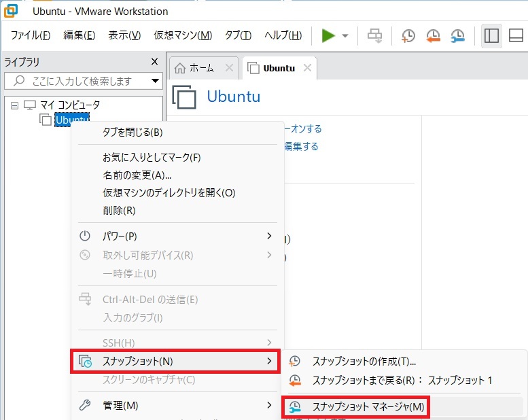Image resolution: width=528 pixels, height=420 pixels.
Task: Open the library search filter dropdown
Action: (x=155, y=81)
